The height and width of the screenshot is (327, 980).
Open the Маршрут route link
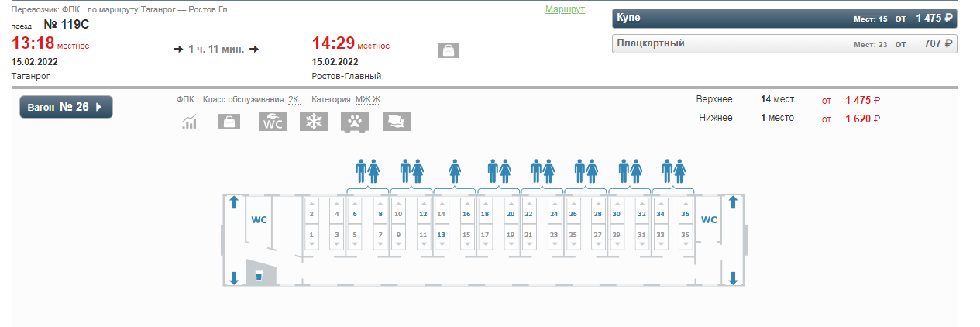point(565,9)
